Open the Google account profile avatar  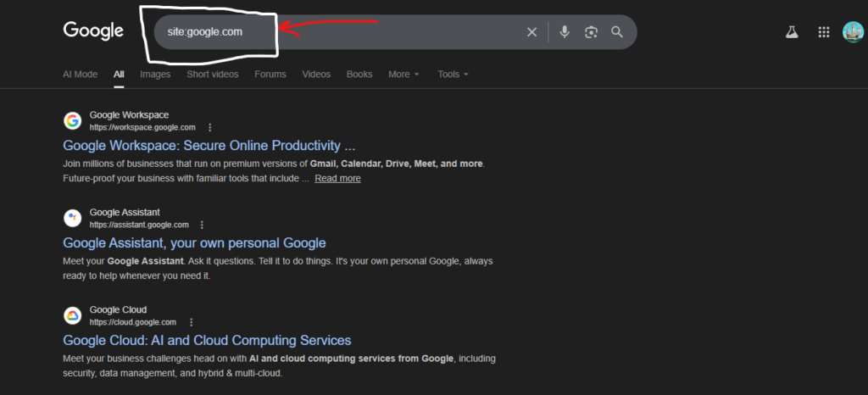click(x=853, y=32)
